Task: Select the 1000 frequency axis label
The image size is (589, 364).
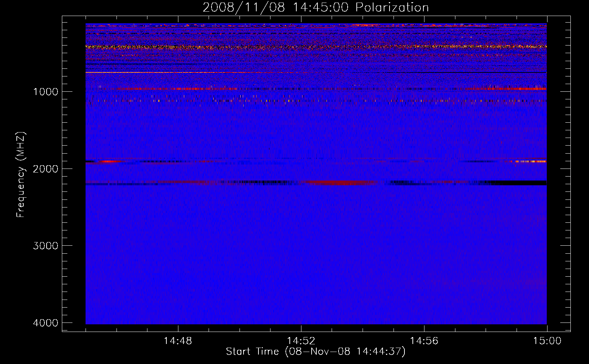Action: coord(46,92)
